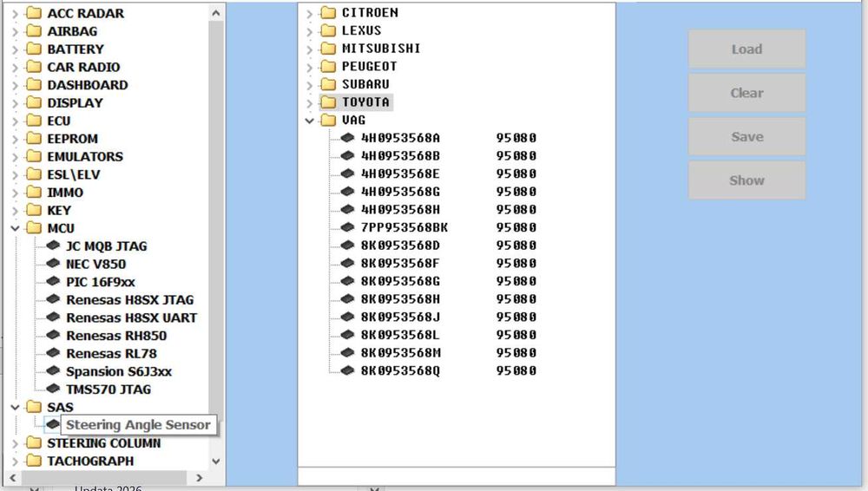Screen dimensions: 868x491
Task: Select the BATTERY folder label
Action: (x=76, y=49)
